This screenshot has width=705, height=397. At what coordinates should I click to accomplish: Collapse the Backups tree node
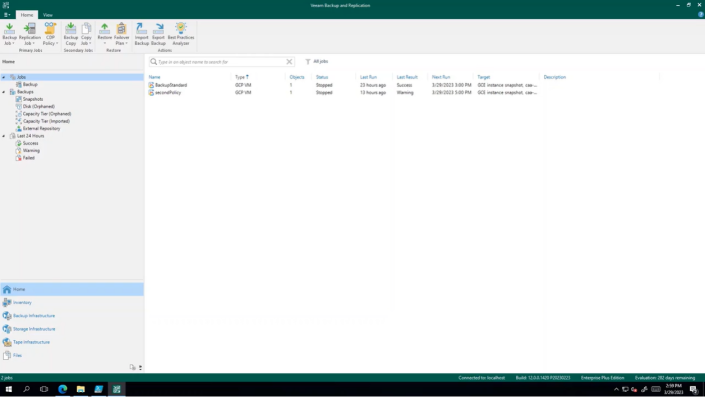click(4, 92)
